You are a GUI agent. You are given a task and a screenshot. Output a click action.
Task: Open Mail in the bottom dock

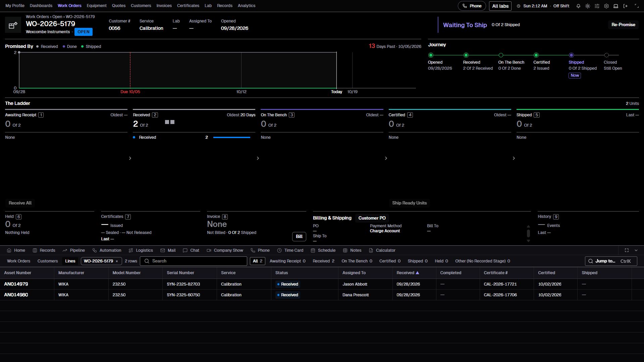click(168, 250)
